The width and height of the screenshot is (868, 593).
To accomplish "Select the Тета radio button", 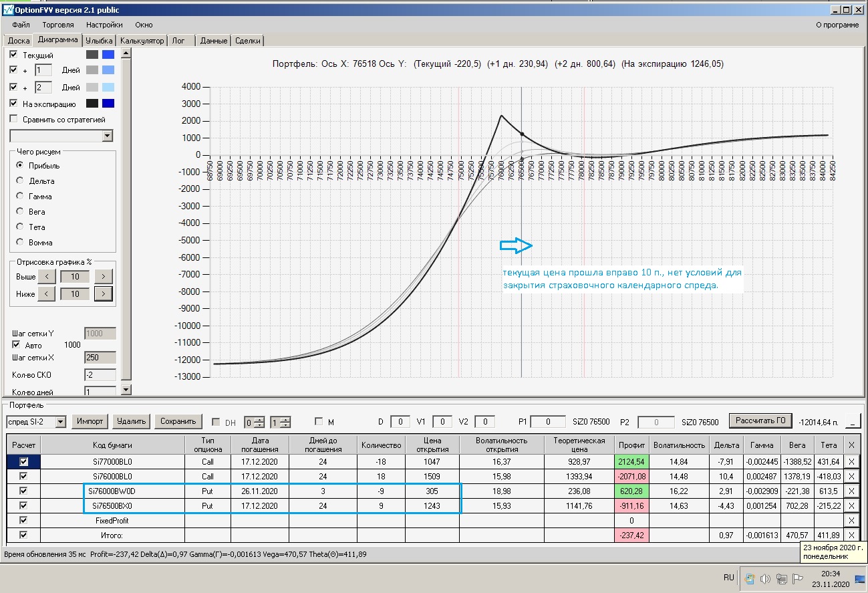I will [x=20, y=227].
